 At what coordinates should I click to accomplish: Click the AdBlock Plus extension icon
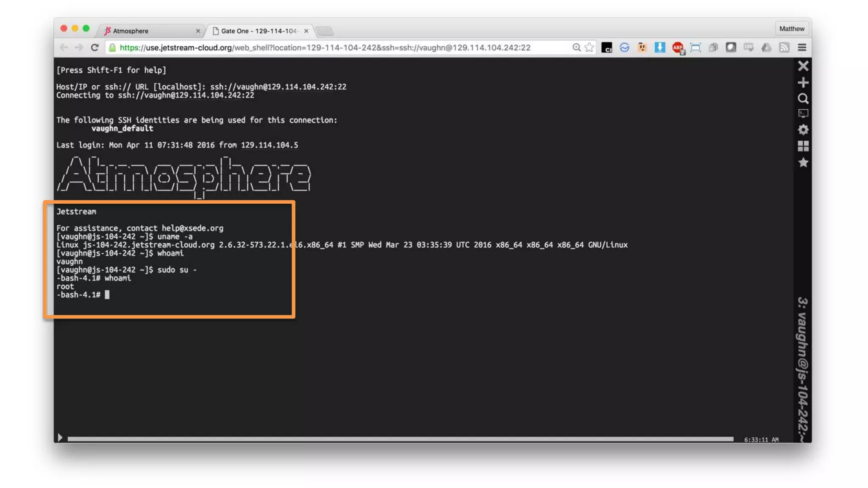(677, 47)
